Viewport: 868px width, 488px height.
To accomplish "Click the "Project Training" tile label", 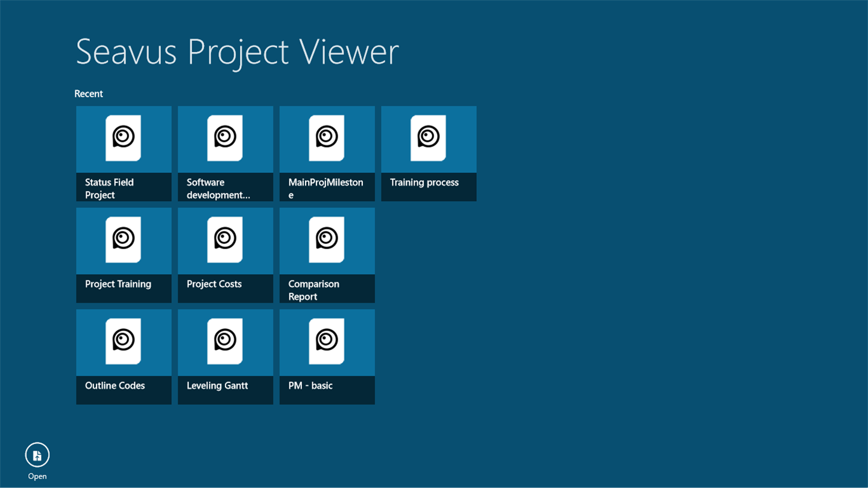I will (x=118, y=284).
